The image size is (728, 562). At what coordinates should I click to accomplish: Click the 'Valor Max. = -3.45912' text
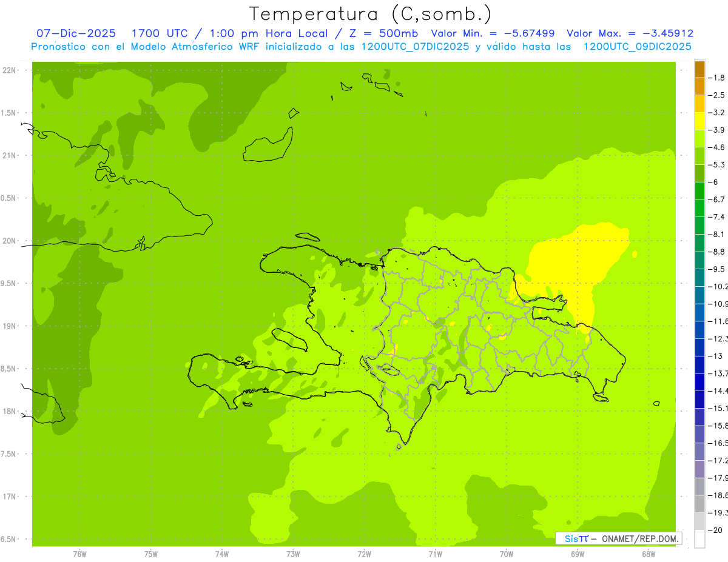630,33
